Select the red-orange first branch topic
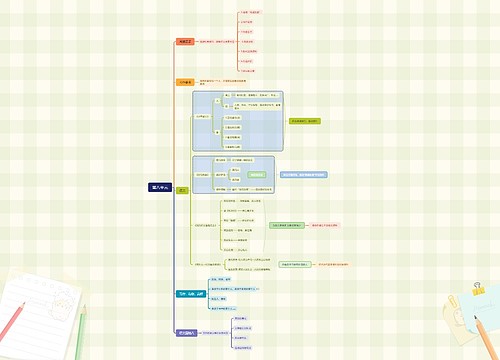Screen dimensions: 500x360 click(x=185, y=42)
